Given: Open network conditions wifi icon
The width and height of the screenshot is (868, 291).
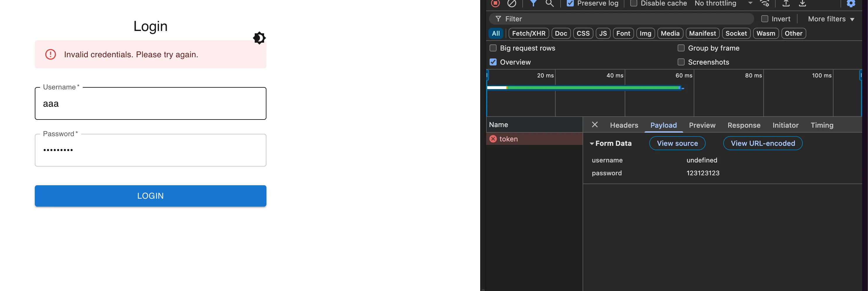Looking at the screenshot, I should (x=764, y=4).
